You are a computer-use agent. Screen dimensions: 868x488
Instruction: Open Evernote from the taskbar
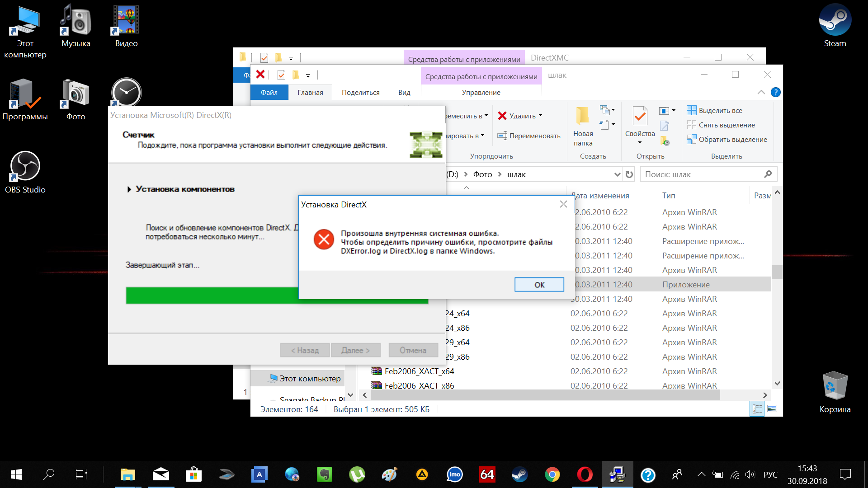324,474
